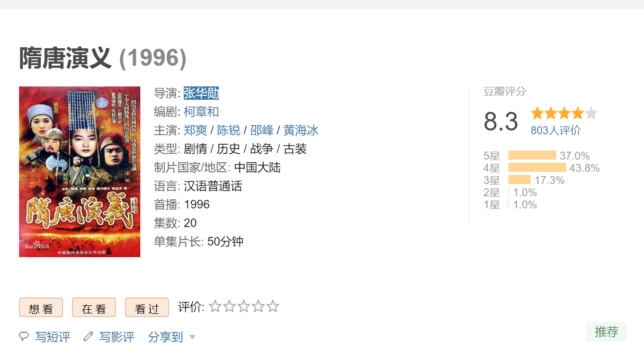Click the 评价: label

(x=191, y=307)
